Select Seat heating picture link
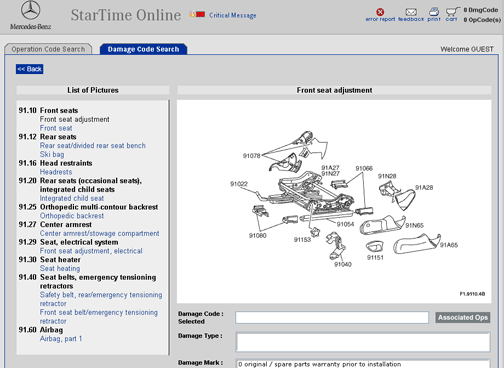The height and width of the screenshot is (368, 504). pos(60,268)
